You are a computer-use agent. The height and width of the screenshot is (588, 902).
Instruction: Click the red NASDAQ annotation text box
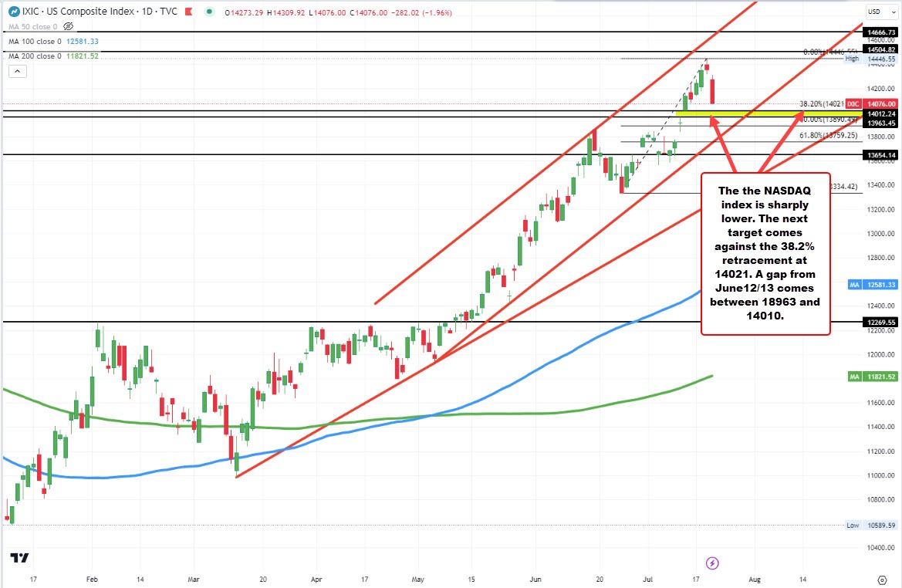(x=765, y=253)
